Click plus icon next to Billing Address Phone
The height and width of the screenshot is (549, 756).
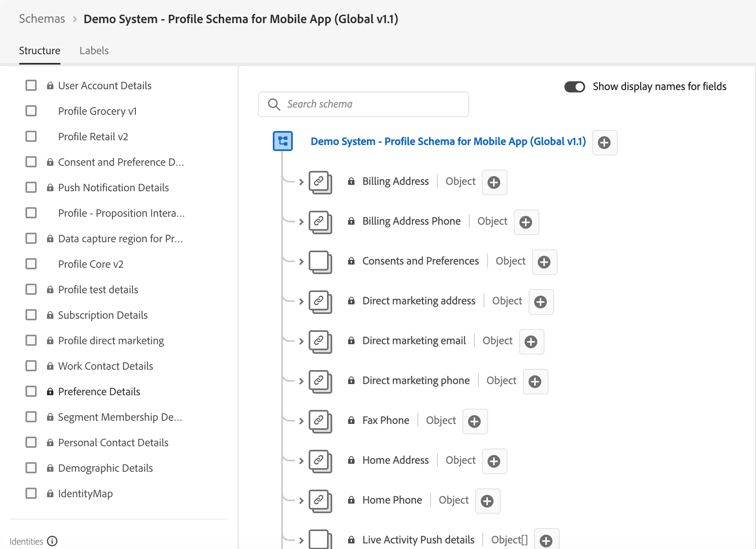pyautogui.click(x=526, y=222)
